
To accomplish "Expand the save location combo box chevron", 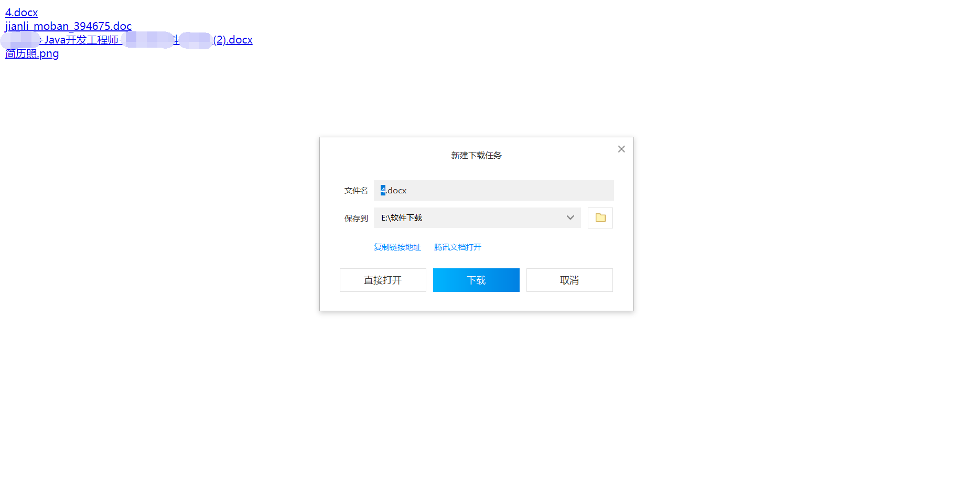I will click(570, 217).
